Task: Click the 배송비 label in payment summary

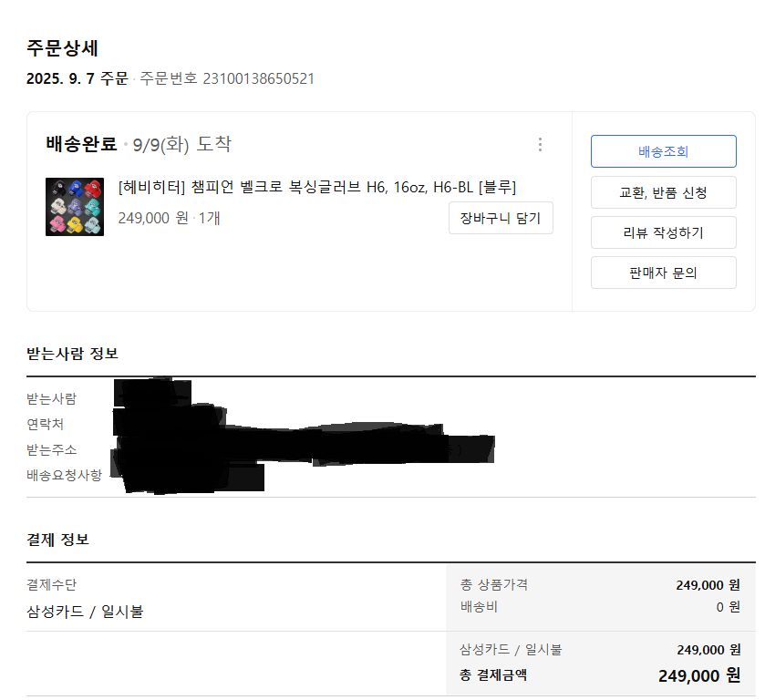Action: pyautogui.click(x=479, y=607)
